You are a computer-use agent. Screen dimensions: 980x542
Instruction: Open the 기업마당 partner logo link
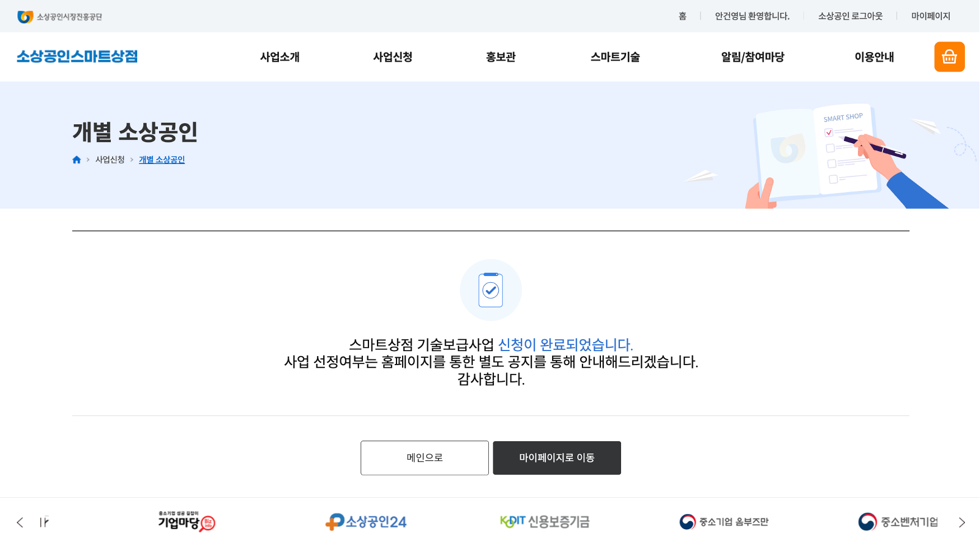coord(186,522)
